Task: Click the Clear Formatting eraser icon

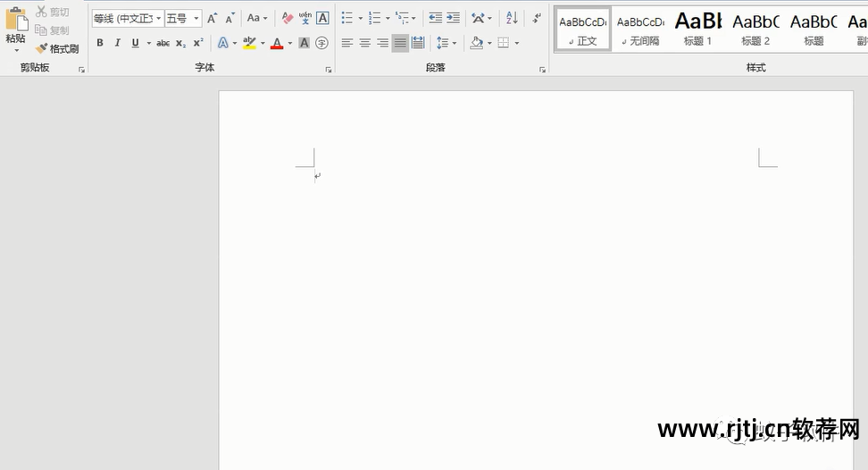Action: (287, 18)
